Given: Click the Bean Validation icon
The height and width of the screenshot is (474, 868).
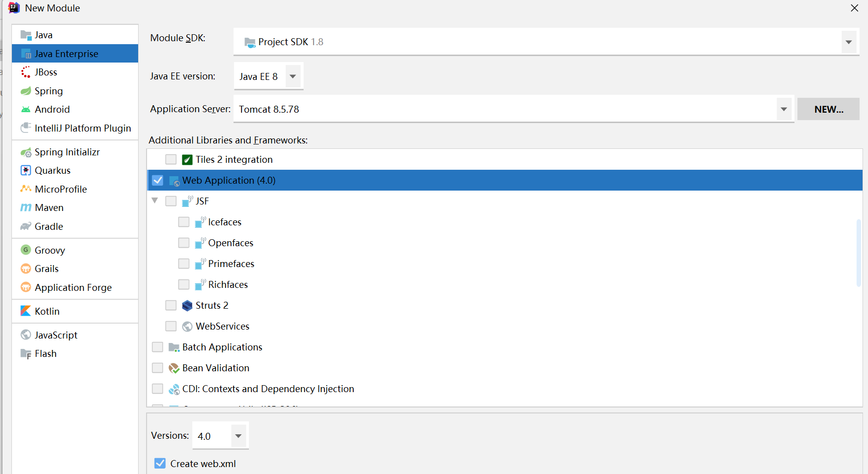Looking at the screenshot, I should [174, 368].
